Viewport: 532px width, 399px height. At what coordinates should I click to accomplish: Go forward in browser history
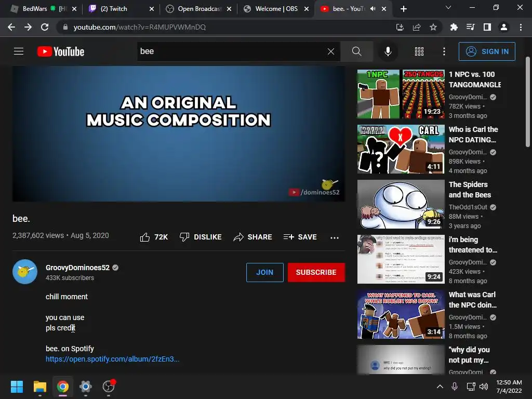28,27
